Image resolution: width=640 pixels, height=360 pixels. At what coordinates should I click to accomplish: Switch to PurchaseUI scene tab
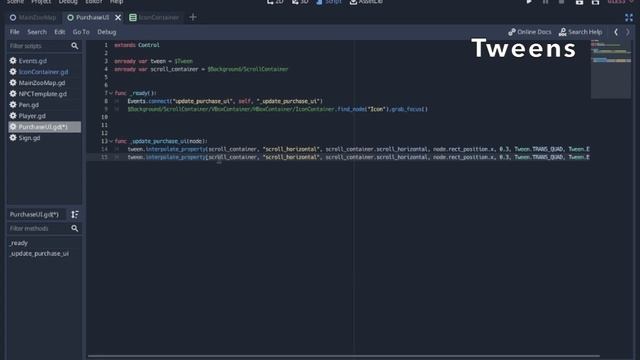click(x=89, y=18)
